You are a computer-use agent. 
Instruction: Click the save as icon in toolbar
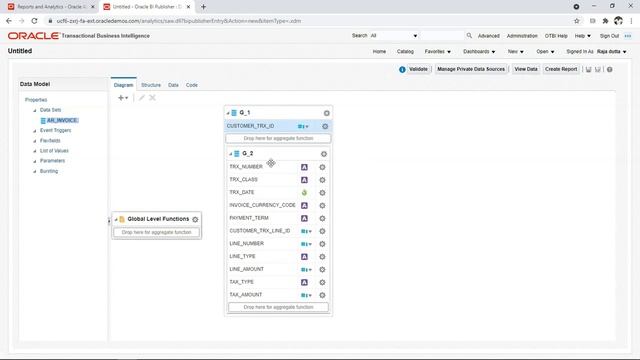coord(598,69)
